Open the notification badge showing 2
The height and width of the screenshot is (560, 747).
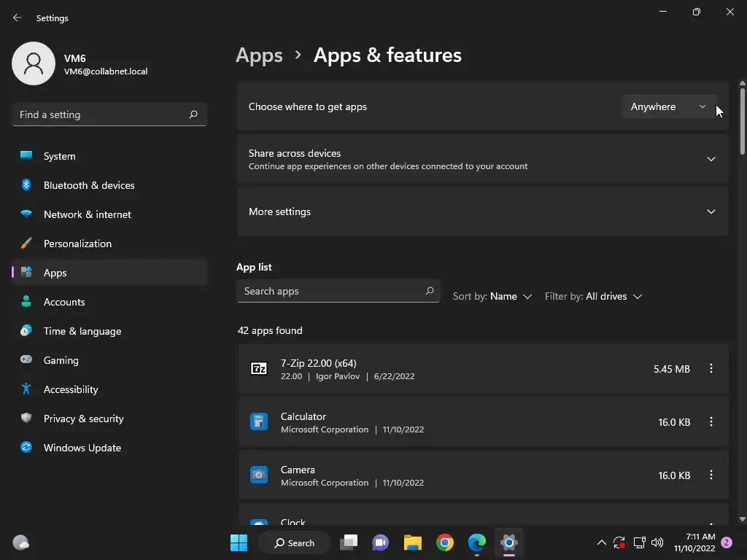click(727, 542)
